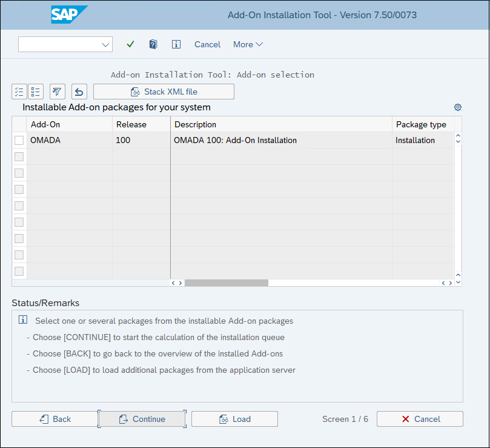Tick the checkbox in sixth table row
The height and width of the screenshot is (448, 490).
click(19, 222)
